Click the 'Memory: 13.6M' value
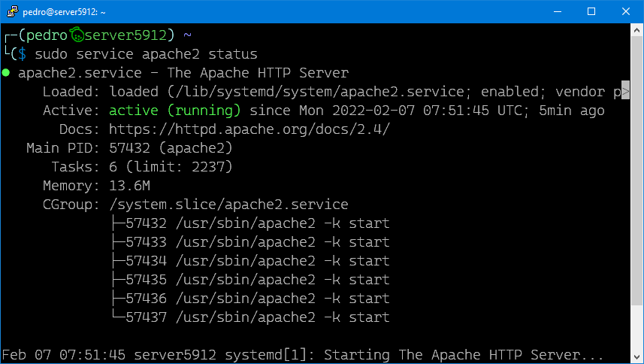This screenshot has height=364, width=644. [129, 186]
